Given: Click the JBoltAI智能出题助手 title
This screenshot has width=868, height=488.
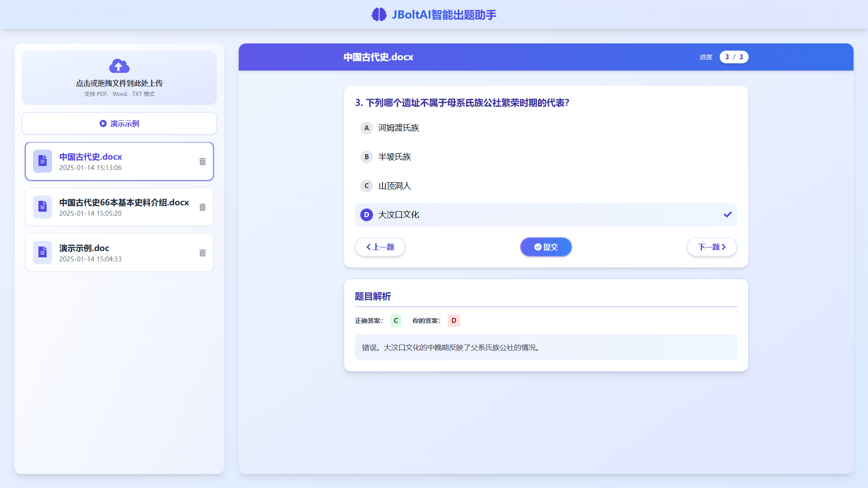Looking at the screenshot, I should point(444,14).
